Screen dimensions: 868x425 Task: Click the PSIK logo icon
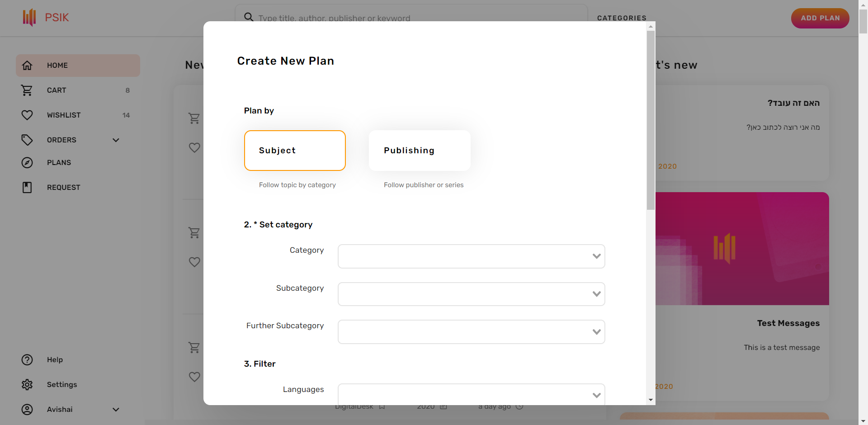click(29, 18)
